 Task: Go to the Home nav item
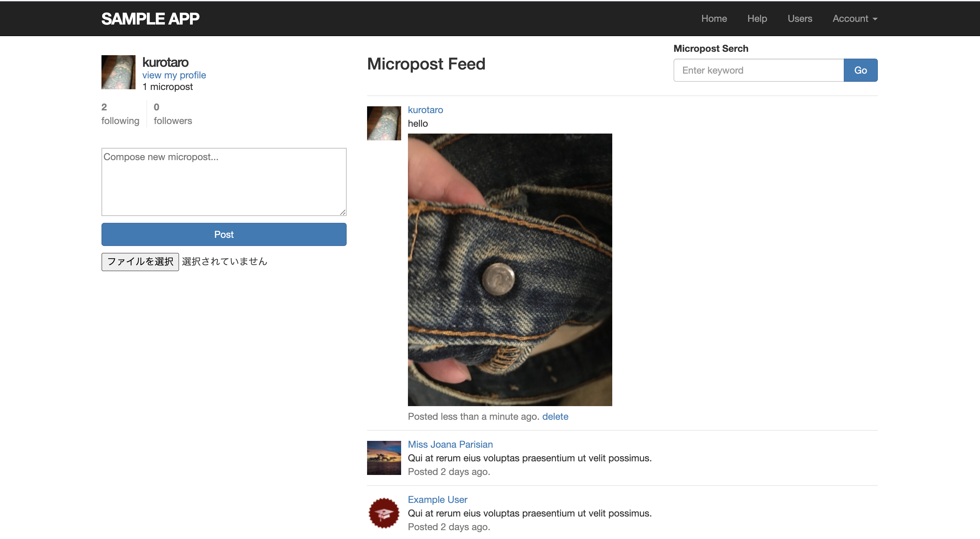[x=714, y=18]
